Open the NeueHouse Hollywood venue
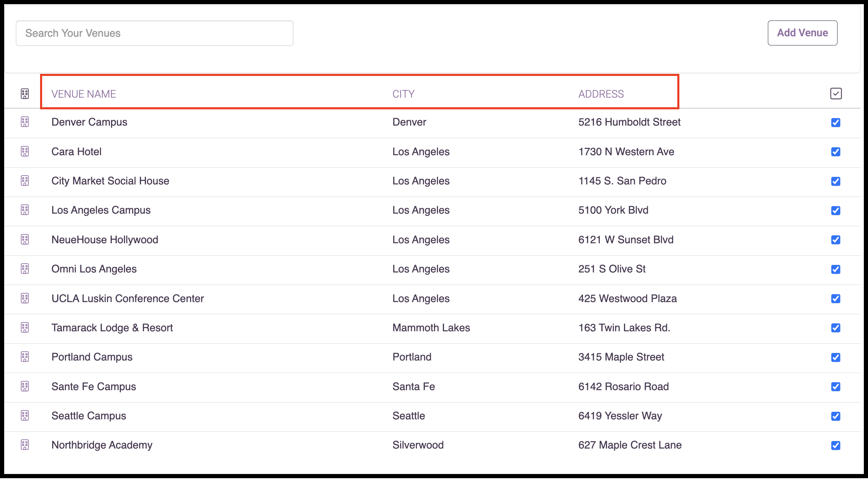Viewport: 868px width, 479px height. (105, 239)
